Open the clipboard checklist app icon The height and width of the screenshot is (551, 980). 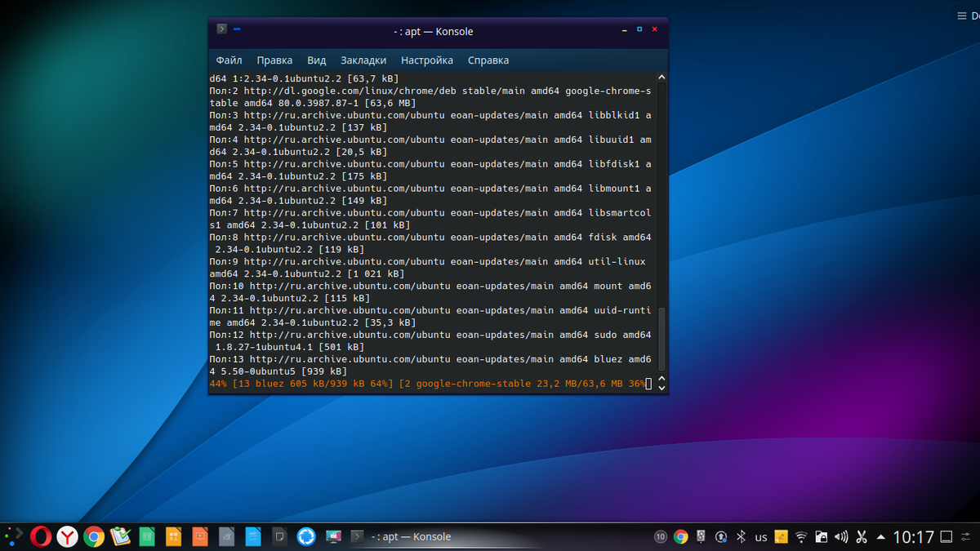(x=120, y=536)
